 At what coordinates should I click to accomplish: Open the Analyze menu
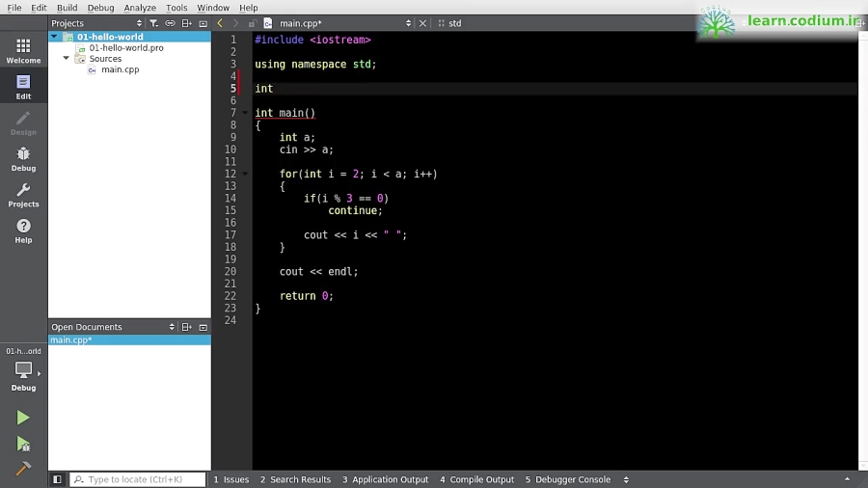[140, 8]
